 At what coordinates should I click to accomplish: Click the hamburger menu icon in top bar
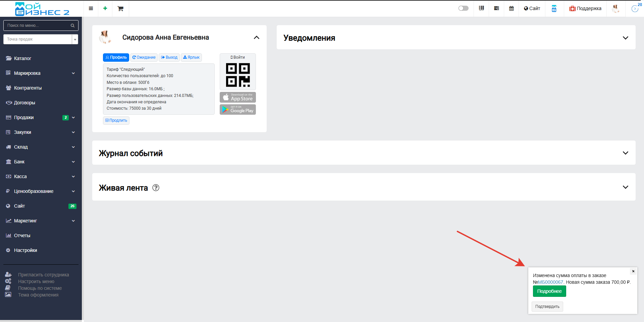pyautogui.click(x=91, y=8)
